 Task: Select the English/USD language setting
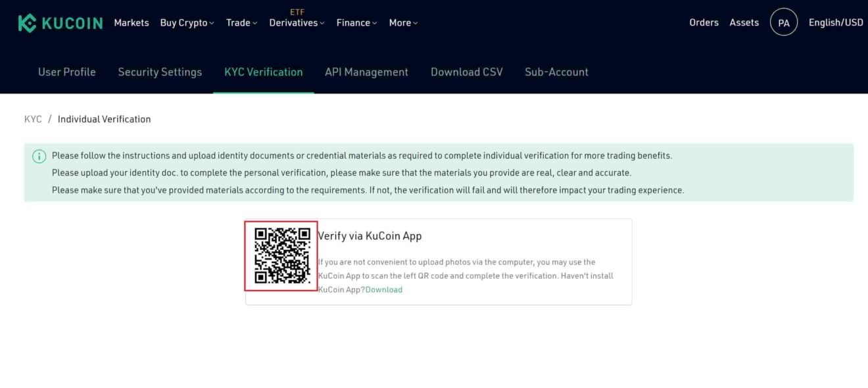(835, 22)
